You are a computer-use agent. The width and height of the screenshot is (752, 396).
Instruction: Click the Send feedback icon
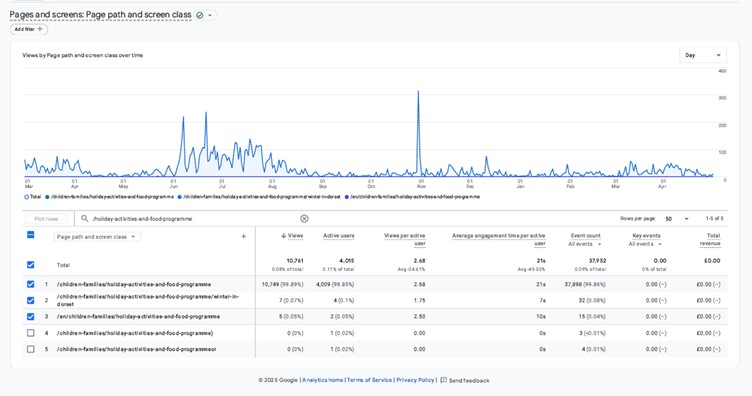tap(444, 380)
